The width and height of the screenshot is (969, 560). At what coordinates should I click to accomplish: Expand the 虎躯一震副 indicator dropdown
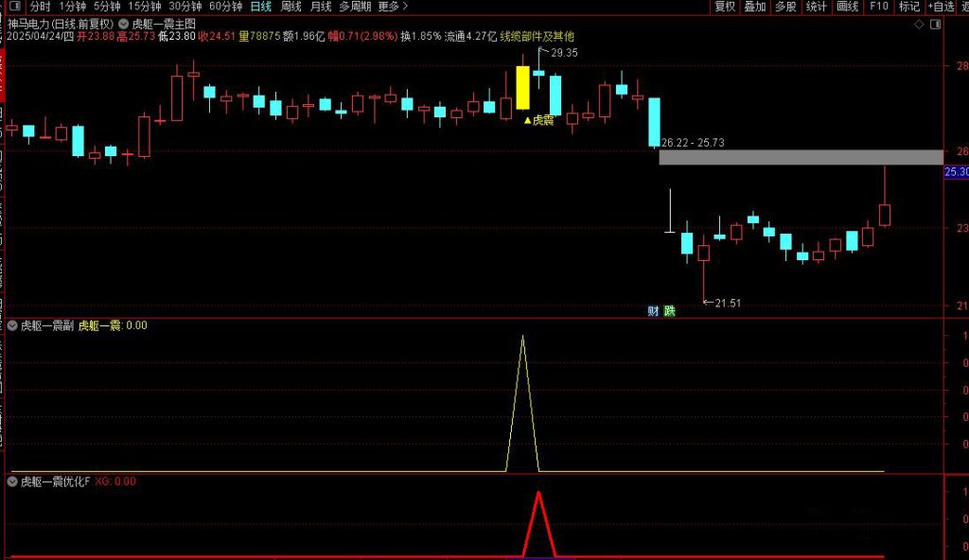coord(12,325)
